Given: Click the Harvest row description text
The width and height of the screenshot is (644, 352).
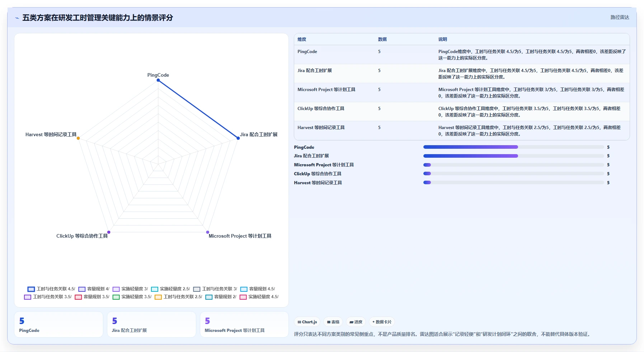Looking at the screenshot, I should [x=530, y=131].
